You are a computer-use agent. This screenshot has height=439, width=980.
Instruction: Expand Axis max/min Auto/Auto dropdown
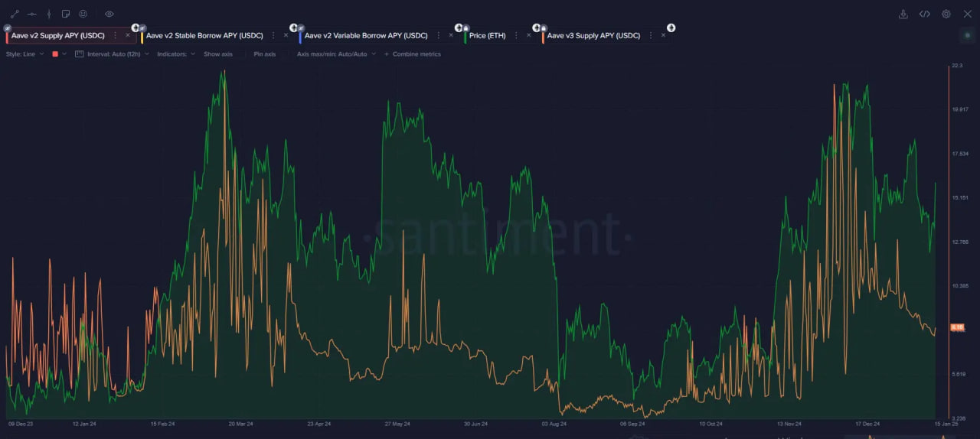click(x=336, y=54)
